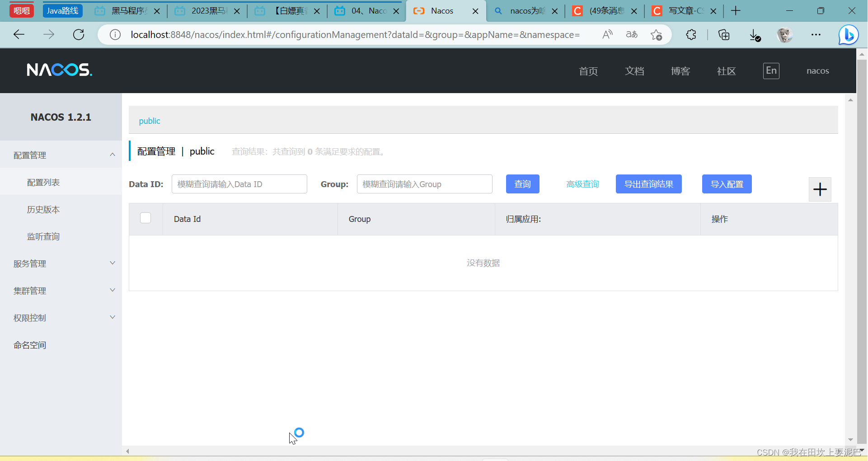Close the 写文章 tab

tap(713, 11)
